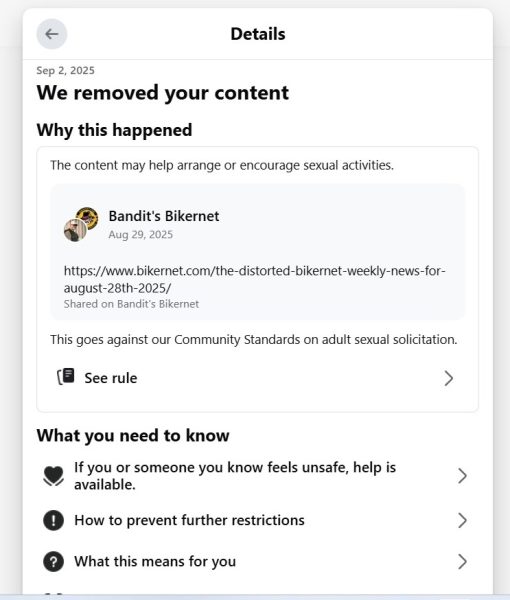
Task: Click Bandit's Bikernet page logo avatar
Action: pyautogui.click(x=88, y=217)
